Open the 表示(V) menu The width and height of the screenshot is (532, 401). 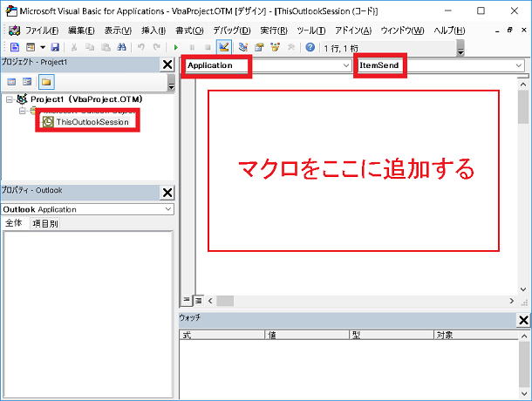pos(118,31)
